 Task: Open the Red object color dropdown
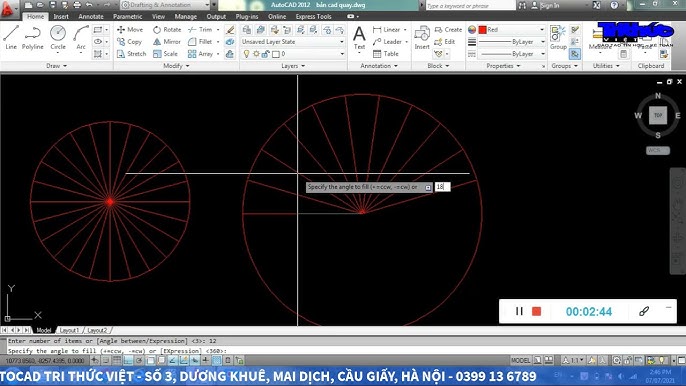pyautogui.click(x=511, y=29)
